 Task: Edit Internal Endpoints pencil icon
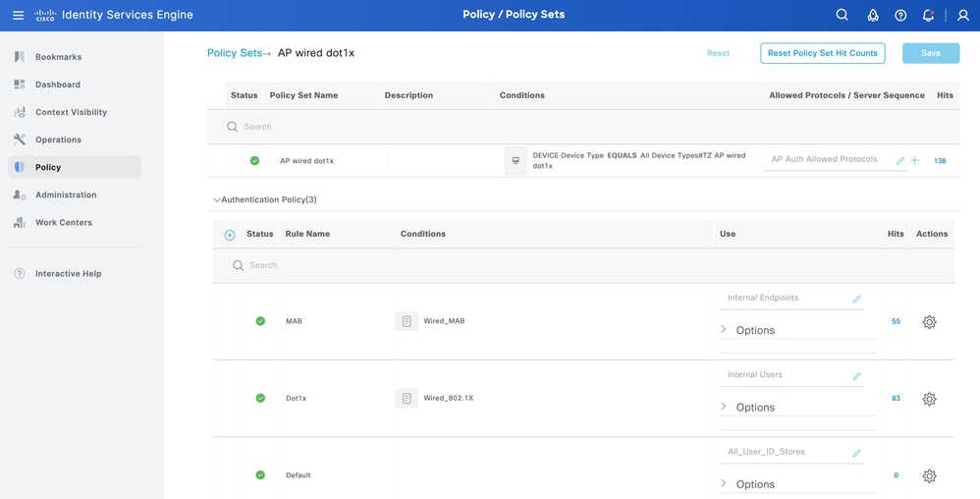tap(857, 300)
